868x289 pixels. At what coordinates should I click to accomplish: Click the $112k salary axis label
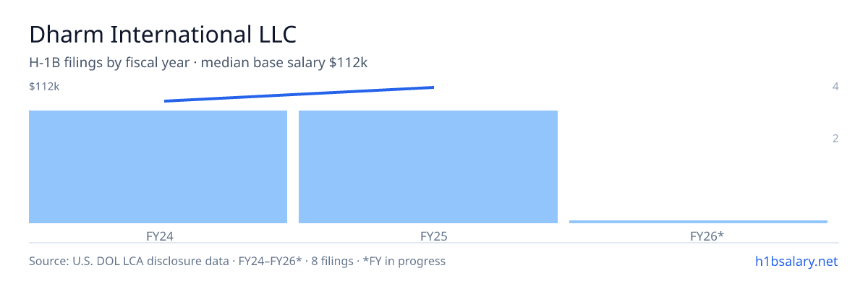coord(44,87)
